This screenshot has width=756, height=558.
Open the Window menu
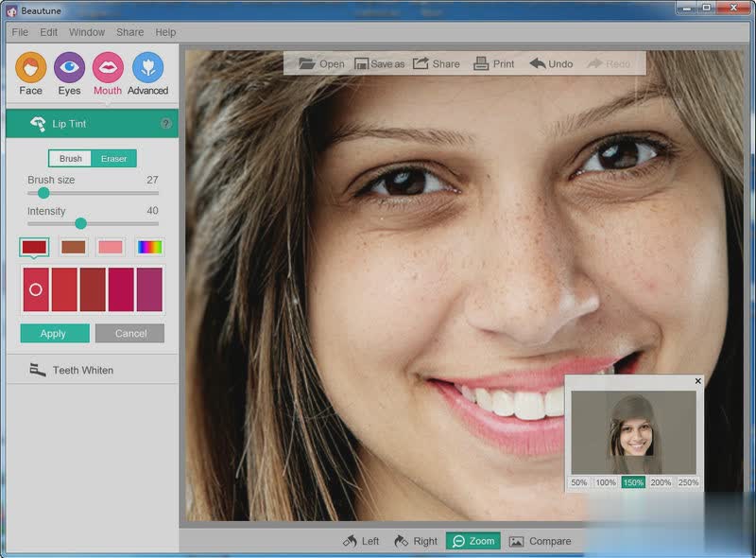pyautogui.click(x=87, y=32)
